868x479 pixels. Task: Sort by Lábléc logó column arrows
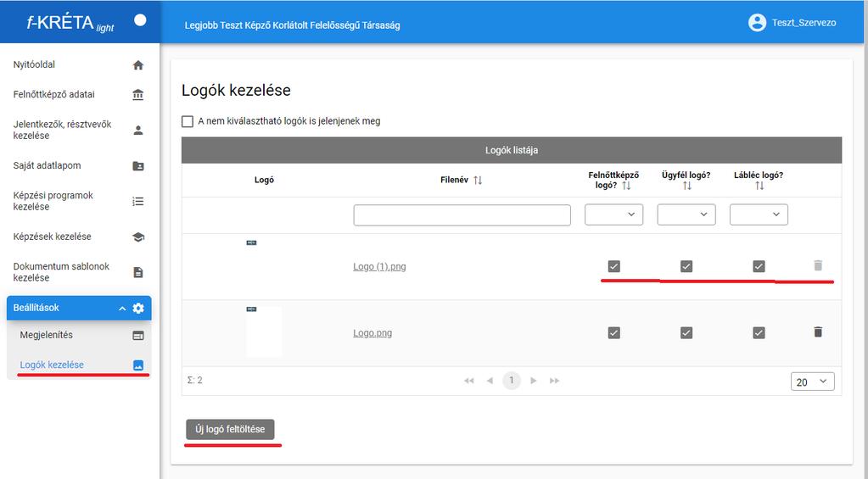[759, 186]
